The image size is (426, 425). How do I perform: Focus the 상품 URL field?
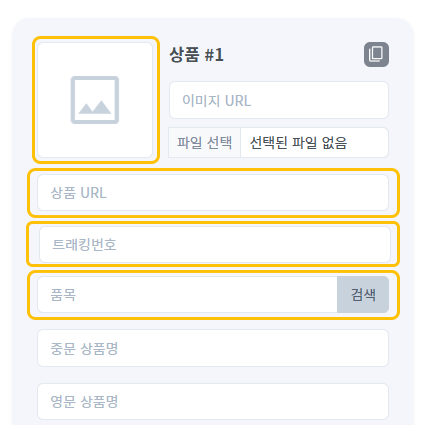pos(213,193)
